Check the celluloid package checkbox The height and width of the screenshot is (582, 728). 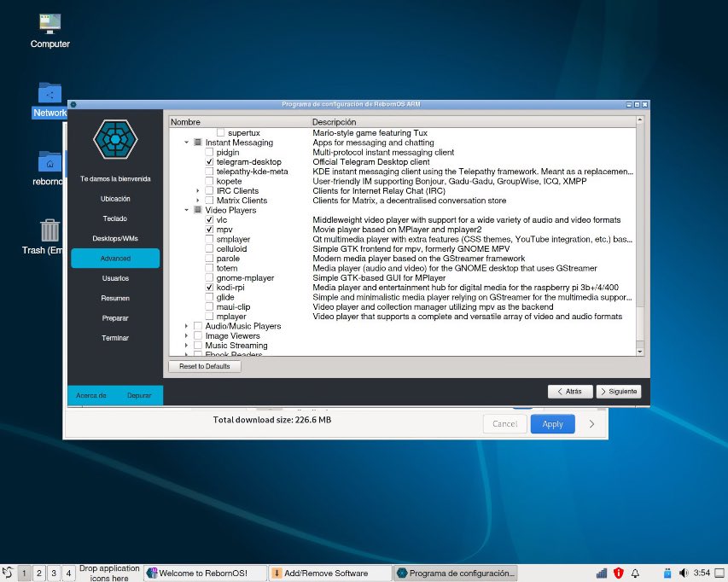pos(209,249)
